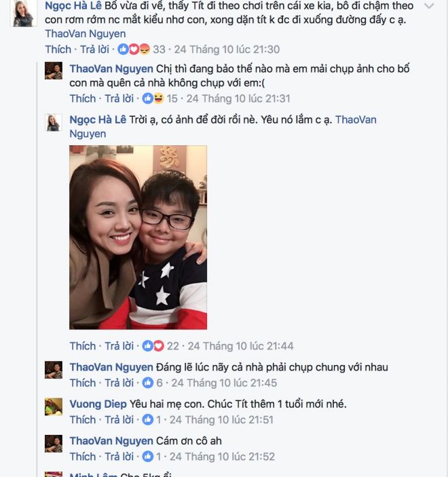Viewport: 448px width, 477px height.
Task: Toggle Thích on the photo comment from 21:44
Action: (x=82, y=346)
